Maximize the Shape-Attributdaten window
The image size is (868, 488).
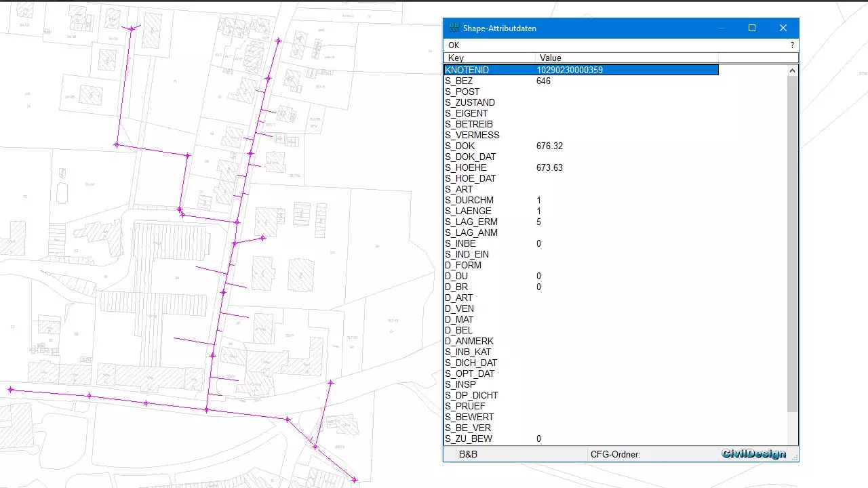point(751,28)
